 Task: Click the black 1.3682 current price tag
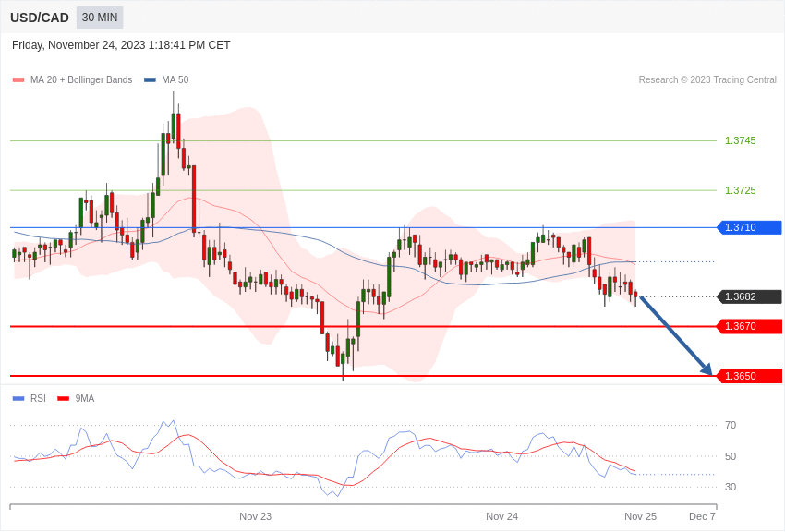coord(750,296)
